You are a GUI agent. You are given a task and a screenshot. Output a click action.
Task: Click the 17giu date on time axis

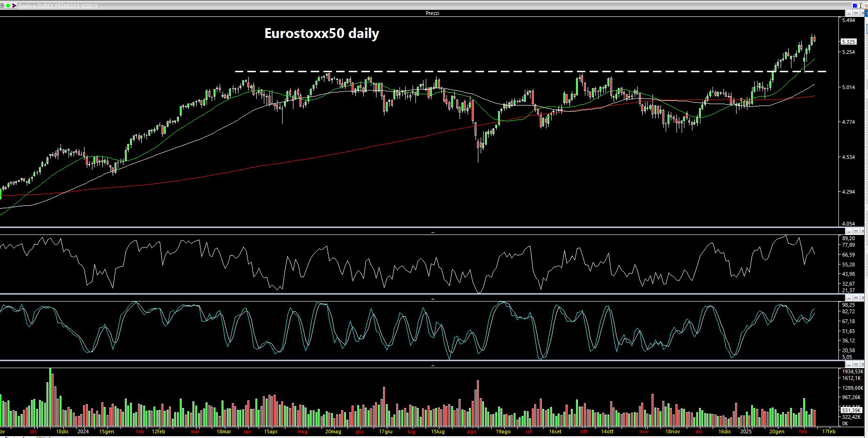click(385, 431)
